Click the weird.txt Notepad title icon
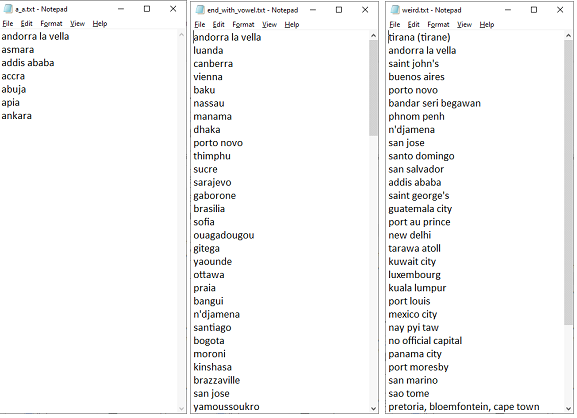Screen dimensions: 577x418 point(394,10)
